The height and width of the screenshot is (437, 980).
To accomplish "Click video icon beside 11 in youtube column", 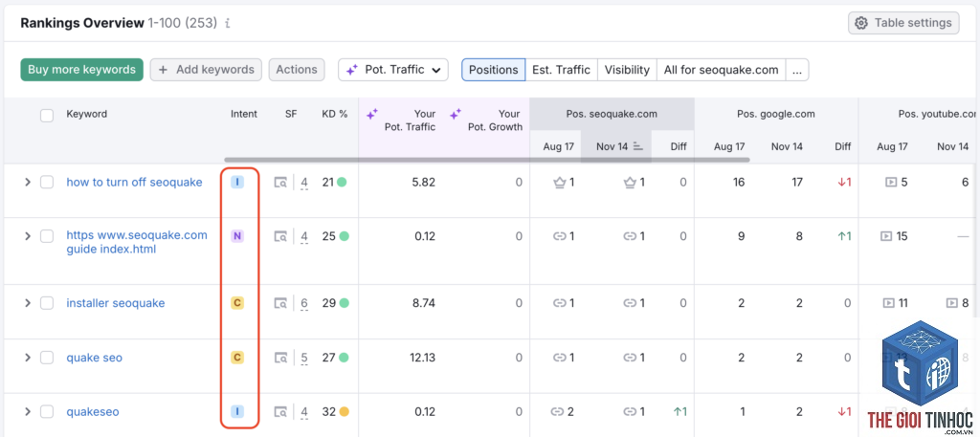I will tap(888, 303).
